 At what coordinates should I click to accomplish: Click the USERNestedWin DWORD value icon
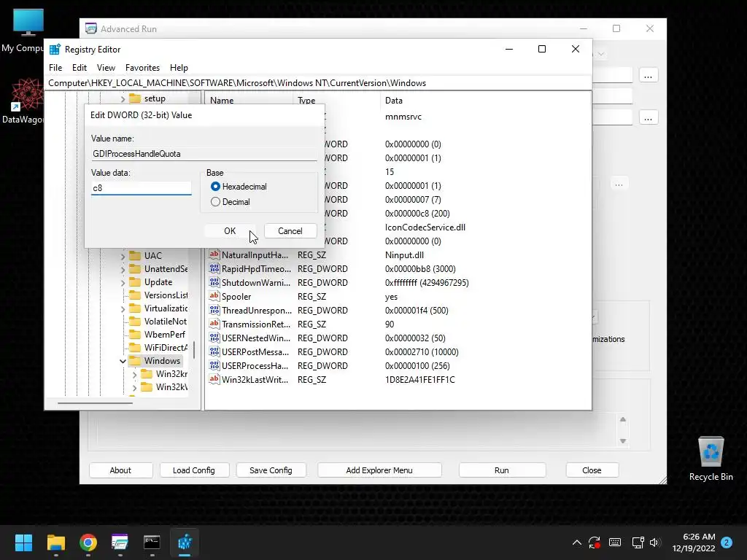pyautogui.click(x=214, y=338)
